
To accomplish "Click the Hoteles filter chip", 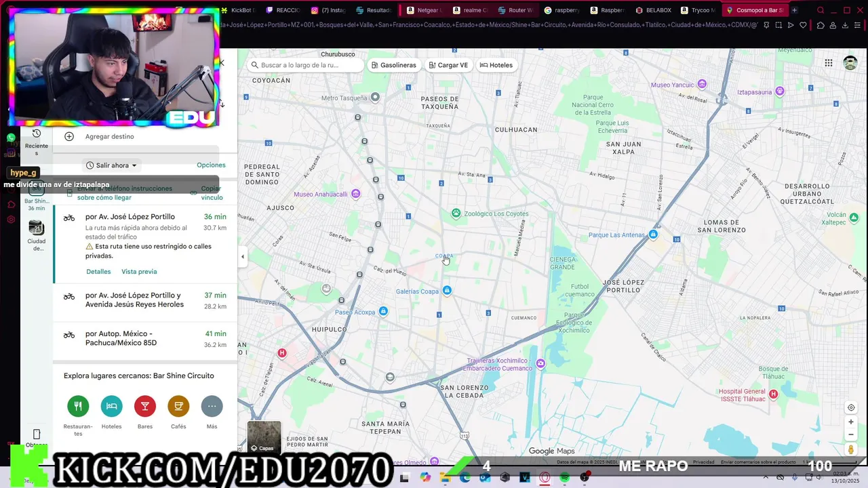I will point(496,65).
